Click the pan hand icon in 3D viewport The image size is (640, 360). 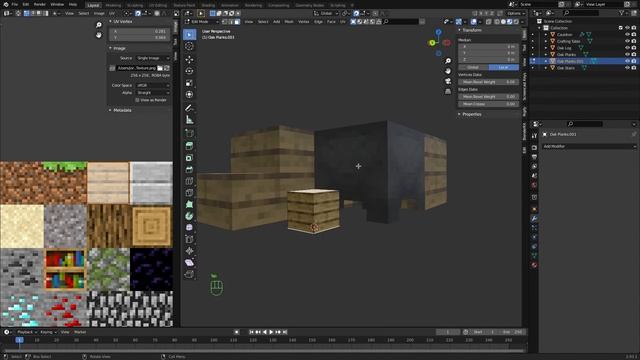pos(448,71)
